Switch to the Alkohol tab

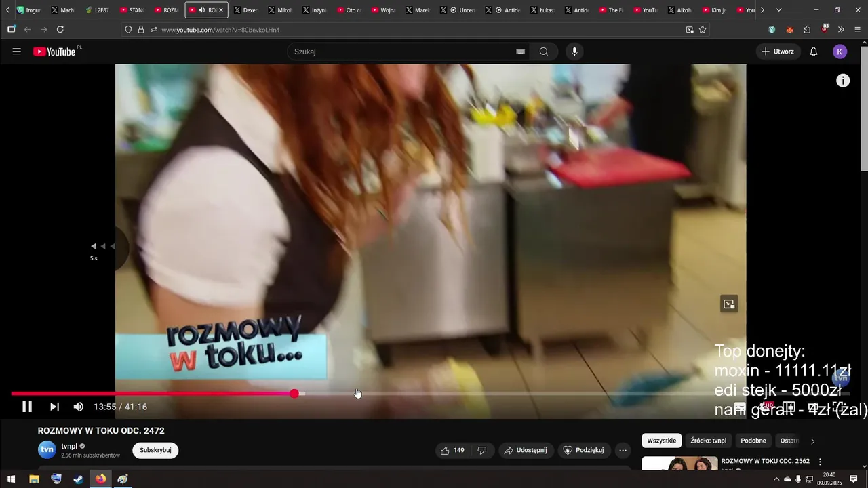680,10
